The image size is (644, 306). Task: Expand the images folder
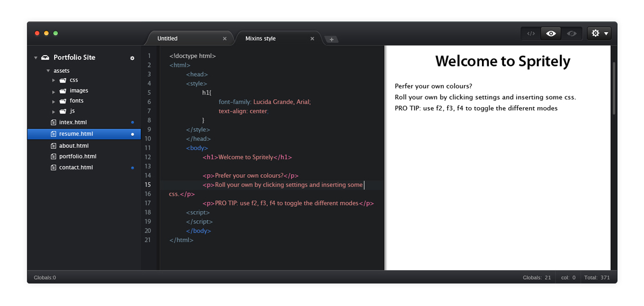point(54,91)
